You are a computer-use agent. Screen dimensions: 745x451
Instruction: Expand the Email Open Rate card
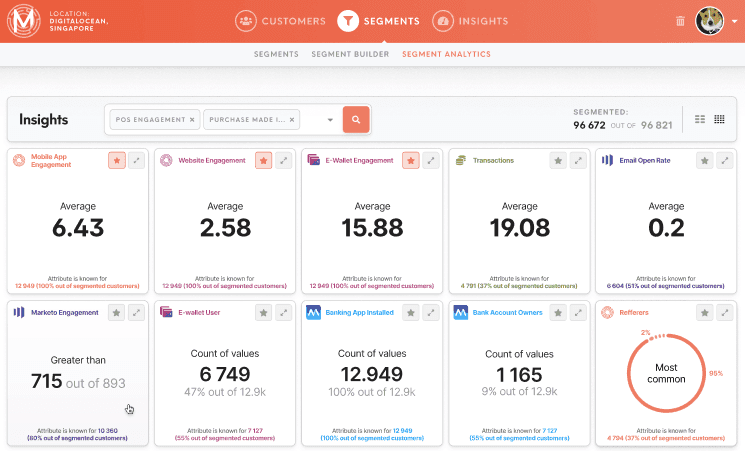click(725, 160)
